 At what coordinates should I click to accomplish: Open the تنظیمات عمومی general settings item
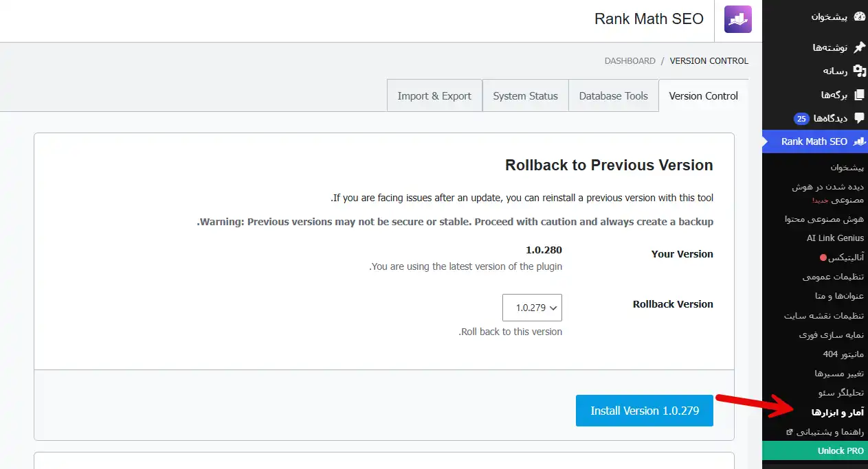point(833,277)
